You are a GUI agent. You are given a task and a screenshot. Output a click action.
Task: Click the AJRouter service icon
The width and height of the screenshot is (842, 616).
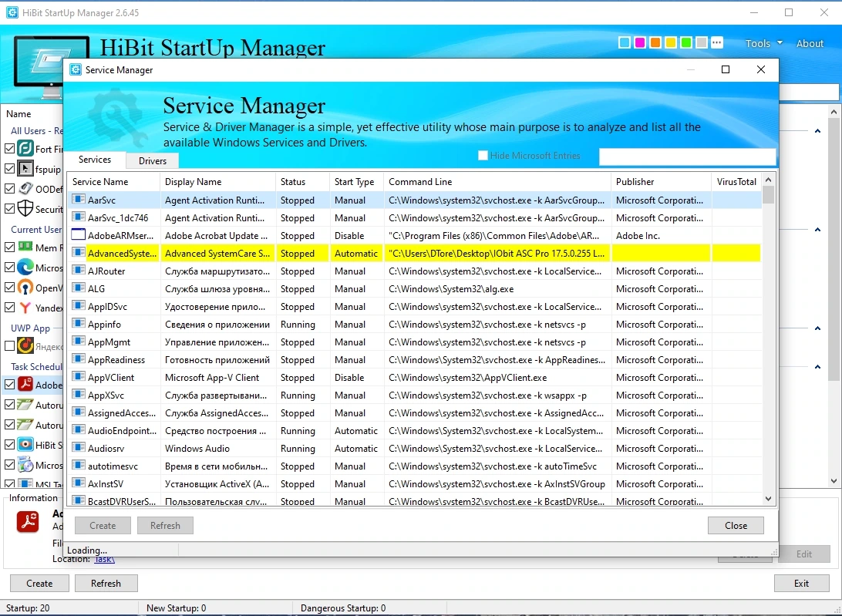tap(79, 271)
